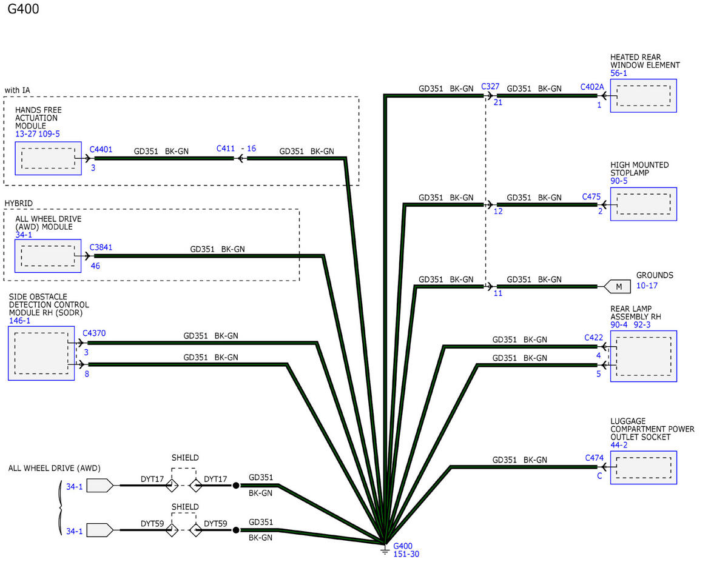Viewport: 728px width, 562px height.
Task: Click the C327 connector label
Action: (x=490, y=87)
